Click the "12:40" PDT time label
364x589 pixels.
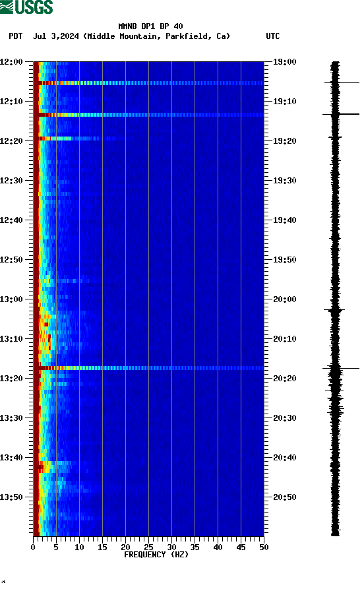coord(11,220)
